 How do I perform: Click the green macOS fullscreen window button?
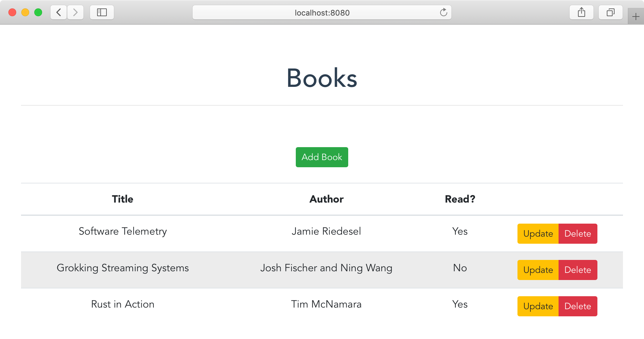(x=38, y=13)
